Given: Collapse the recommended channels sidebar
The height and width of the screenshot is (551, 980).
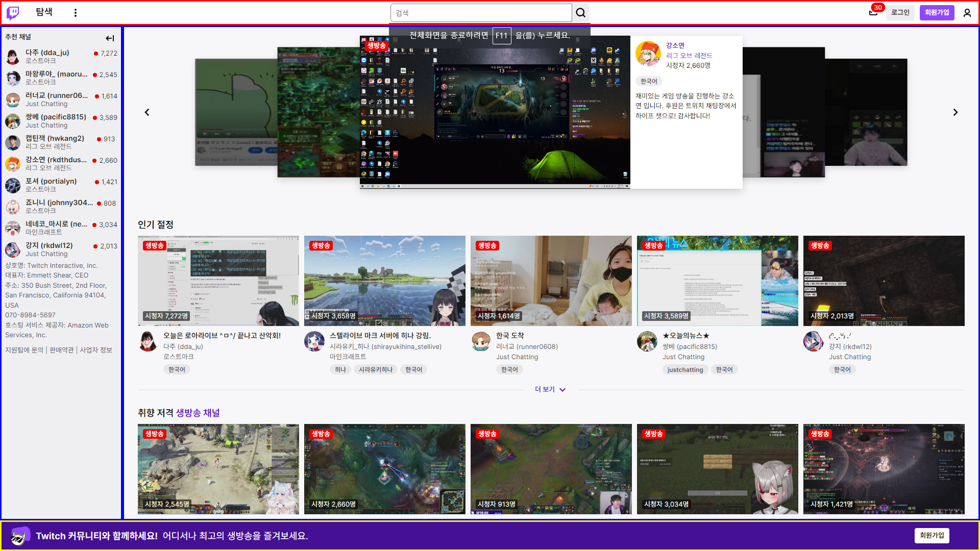Looking at the screenshot, I should [x=110, y=38].
